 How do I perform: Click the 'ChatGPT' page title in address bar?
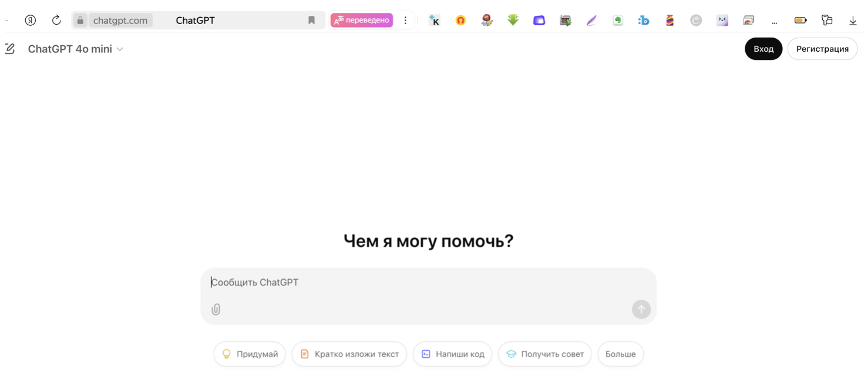[196, 21]
